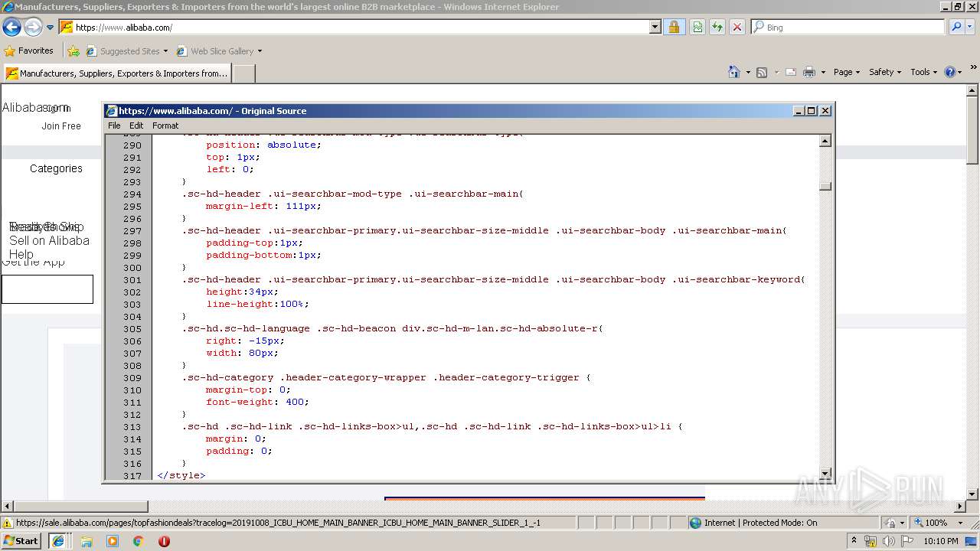Click the network tray icon
The width and height of the screenshot is (980, 551).
click(871, 541)
